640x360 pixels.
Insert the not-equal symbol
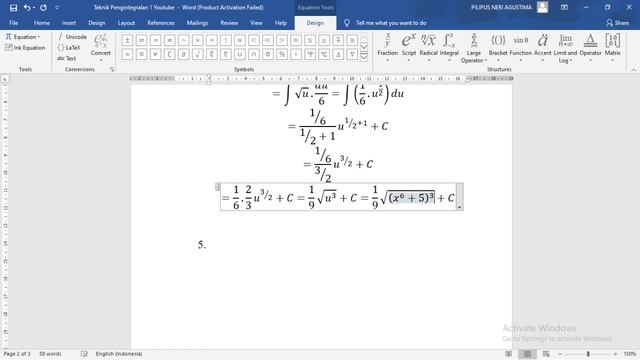[x=169, y=40]
